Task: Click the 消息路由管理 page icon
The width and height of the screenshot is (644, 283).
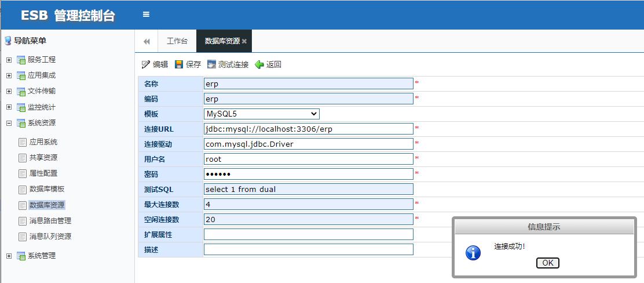Action: click(23, 221)
